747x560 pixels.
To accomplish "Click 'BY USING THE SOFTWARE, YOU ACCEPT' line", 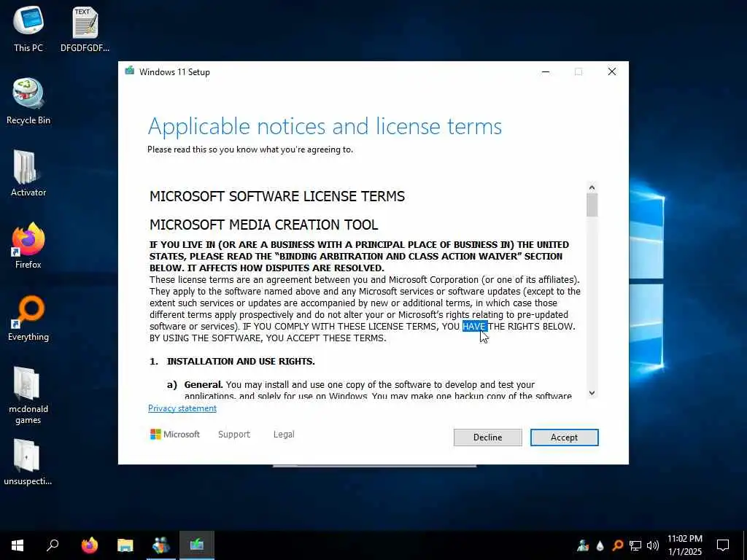I will pyautogui.click(x=268, y=338).
